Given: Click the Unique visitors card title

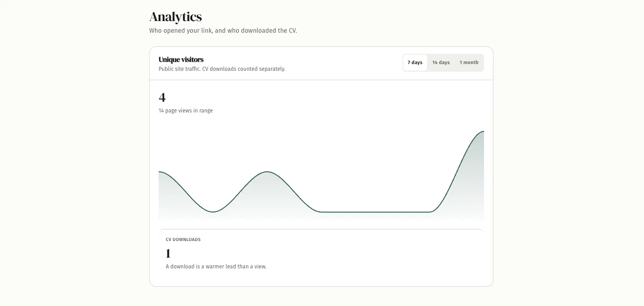Looking at the screenshot, I should coord(181,60).
